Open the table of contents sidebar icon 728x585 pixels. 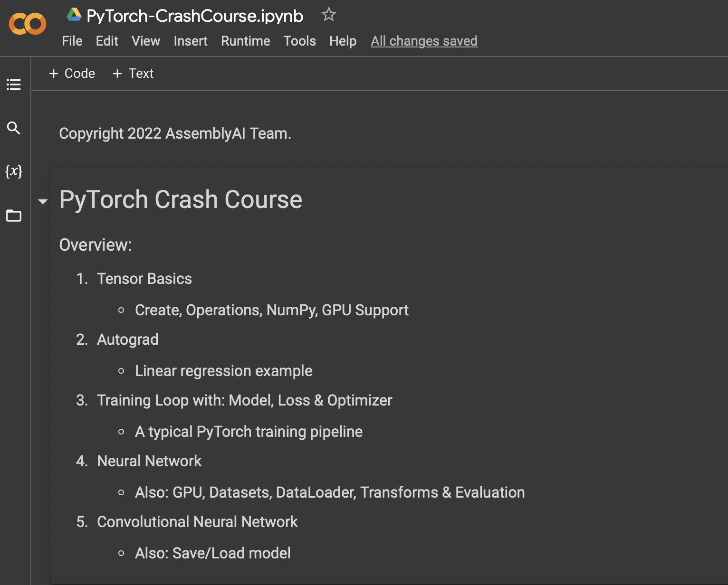14,85
